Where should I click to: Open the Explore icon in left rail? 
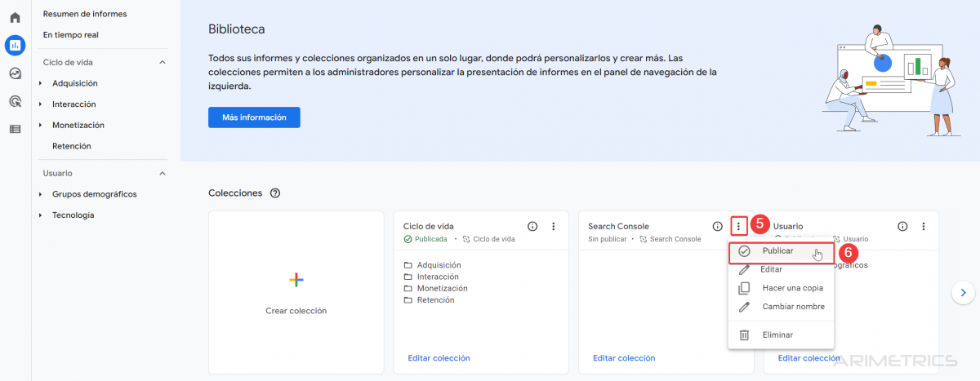(x=15, y=73)
